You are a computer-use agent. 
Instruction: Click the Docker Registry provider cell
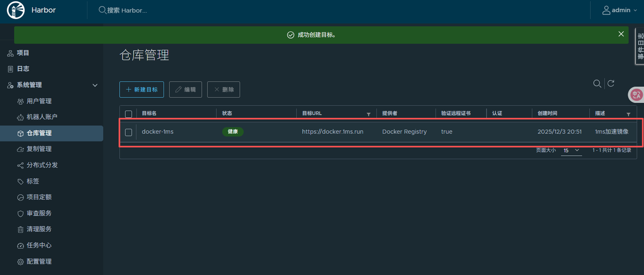[x=405, y=131]
